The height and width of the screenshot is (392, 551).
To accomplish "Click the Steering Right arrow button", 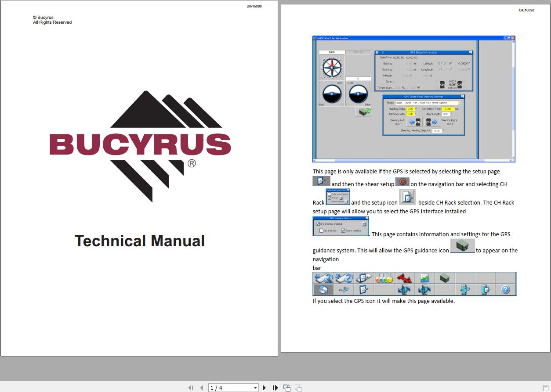I will coord(432,122).
